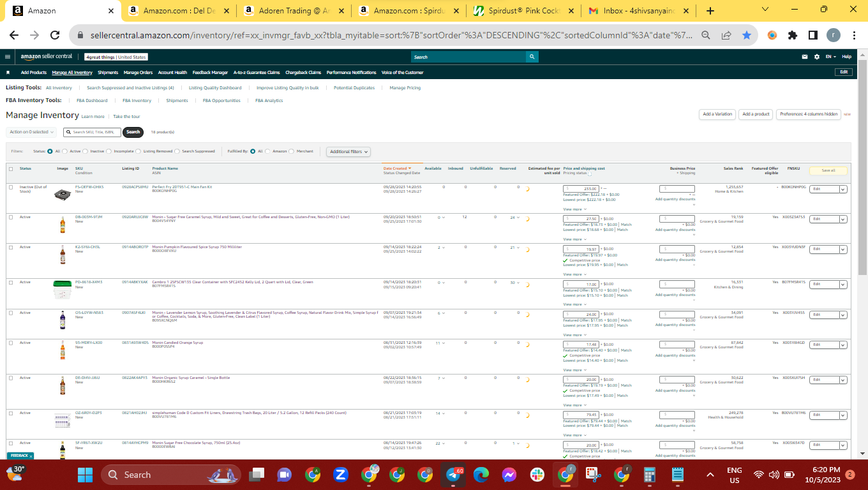Viewport: 868px width, 490px height.
Task: Open Messenger from the taskbar
Action: click(x=509, y=475)
